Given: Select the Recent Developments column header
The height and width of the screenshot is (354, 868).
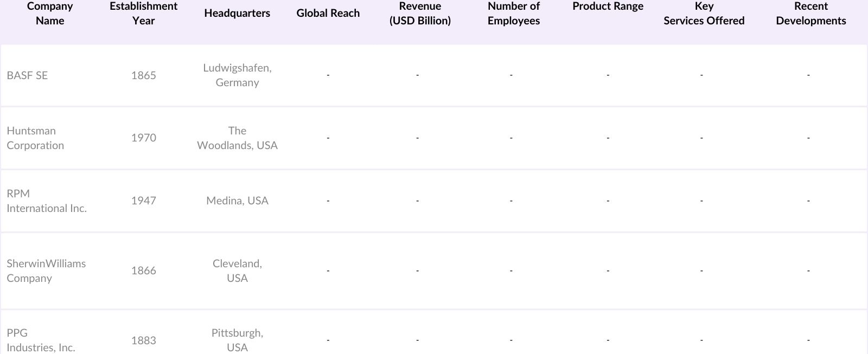Looking at the screenshot, I should (x=810, y=14).
